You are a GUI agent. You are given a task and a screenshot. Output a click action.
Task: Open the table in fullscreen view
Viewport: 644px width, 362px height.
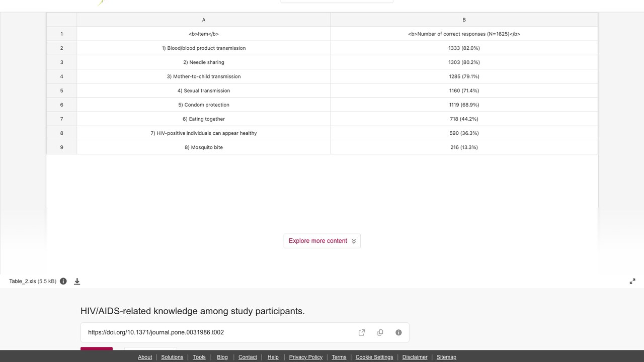click(632, 281)
